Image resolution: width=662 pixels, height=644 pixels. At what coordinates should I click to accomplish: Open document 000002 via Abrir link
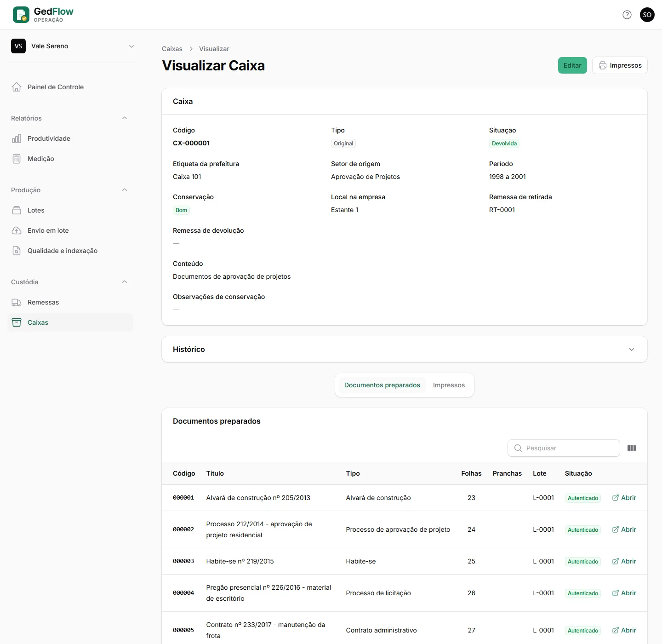[624, 529]
